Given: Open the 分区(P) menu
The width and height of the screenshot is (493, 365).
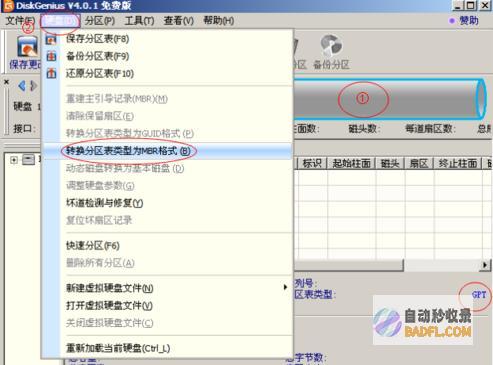Looking at the screenshot, I should coord(100,21).
